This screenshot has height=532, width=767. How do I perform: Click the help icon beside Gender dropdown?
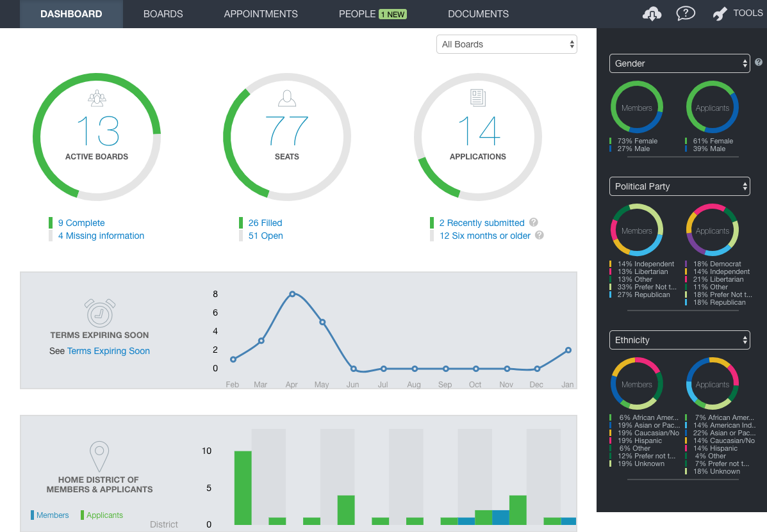[758, 62]
